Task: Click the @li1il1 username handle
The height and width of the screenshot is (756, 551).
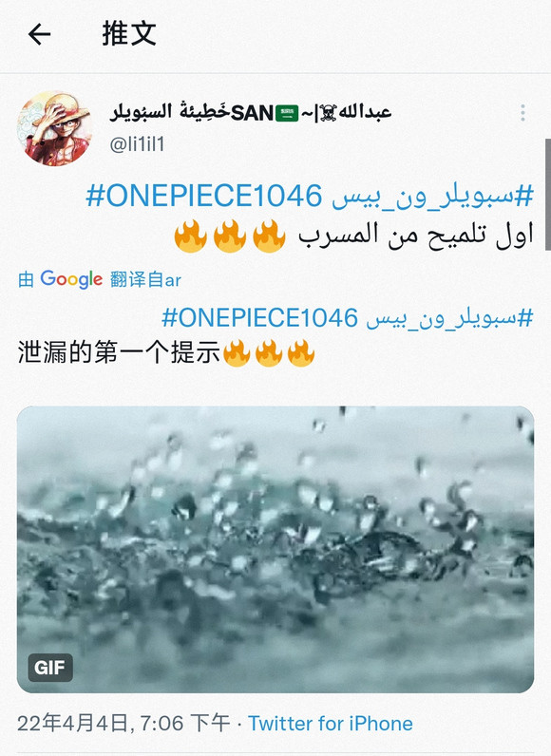Action: (x=138, y=144)
